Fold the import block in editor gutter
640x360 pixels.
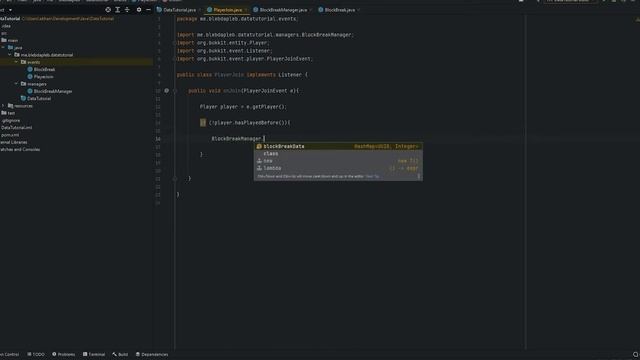pyautogui.click(x=174, y=43)
